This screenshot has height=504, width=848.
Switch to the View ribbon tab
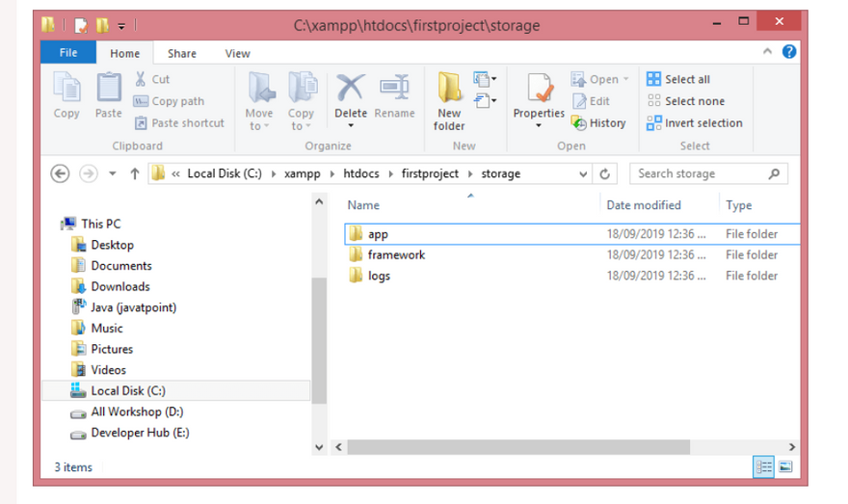(x=237, y=54)
